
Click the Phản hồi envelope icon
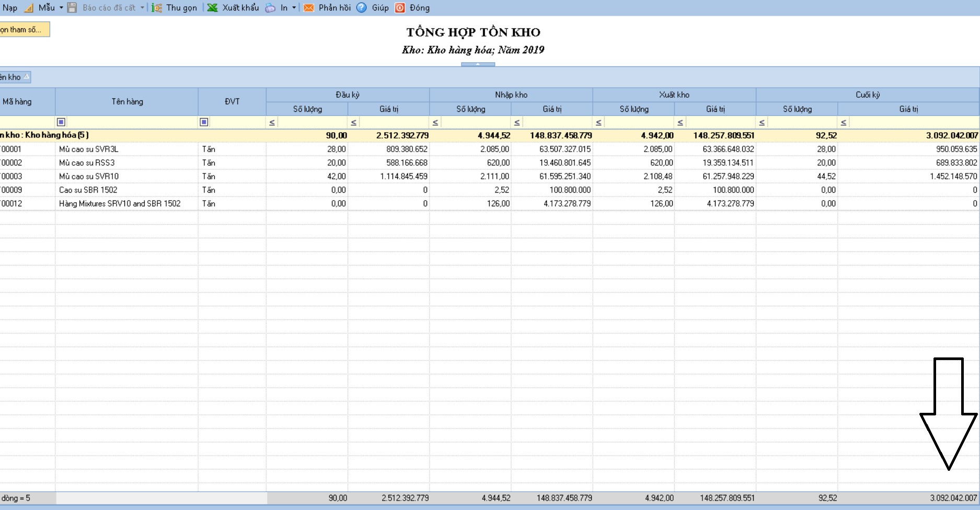(309, 8)
